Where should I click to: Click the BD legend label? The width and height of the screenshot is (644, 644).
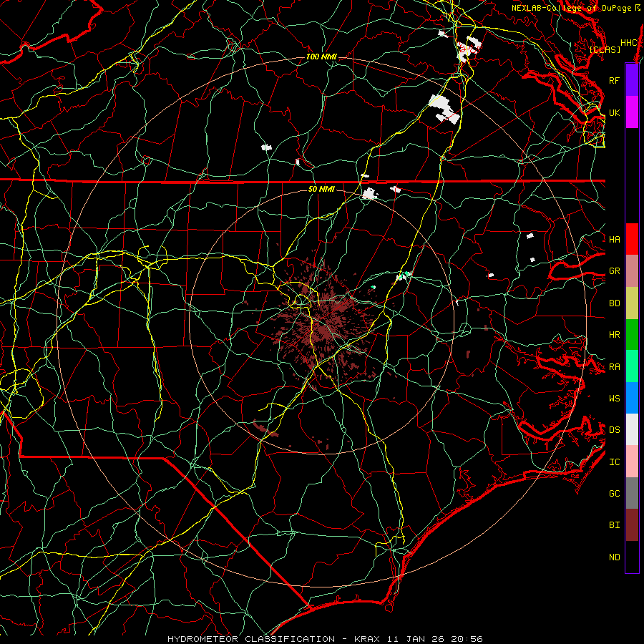614,303
